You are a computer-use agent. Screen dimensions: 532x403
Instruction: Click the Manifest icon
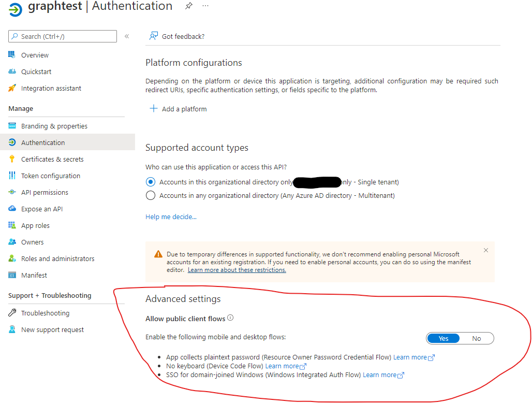point(12,275)
